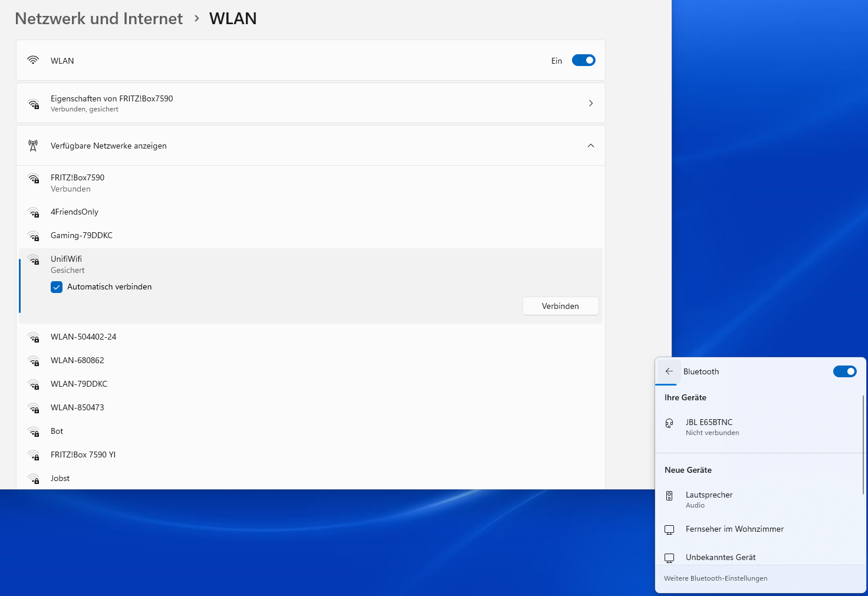This screenshot has height=596, width=868.
Task: Pair Fernseher im Wohnzimmer device
Action: click(x=759, y=529)
